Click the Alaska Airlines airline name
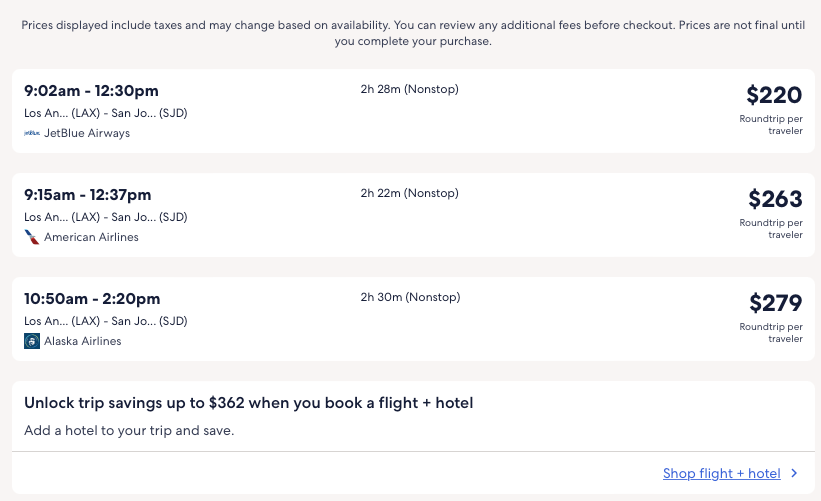 point(83,341)
